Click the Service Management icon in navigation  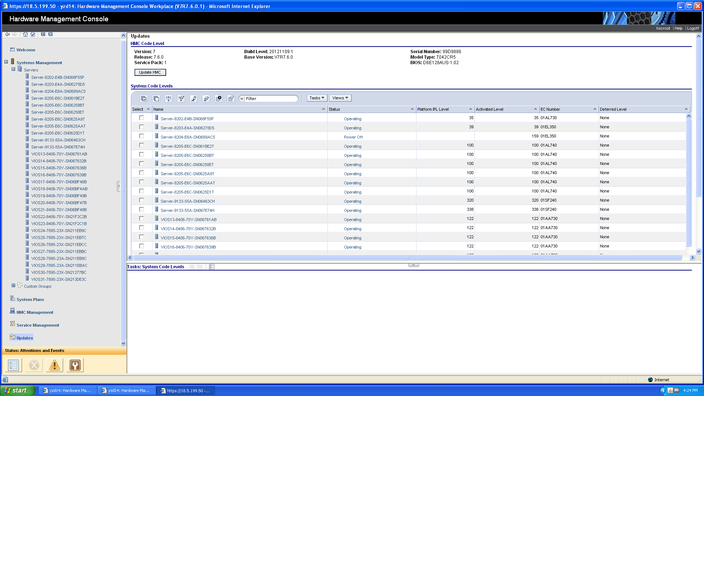pyautogui.click(x=12, y=324)
